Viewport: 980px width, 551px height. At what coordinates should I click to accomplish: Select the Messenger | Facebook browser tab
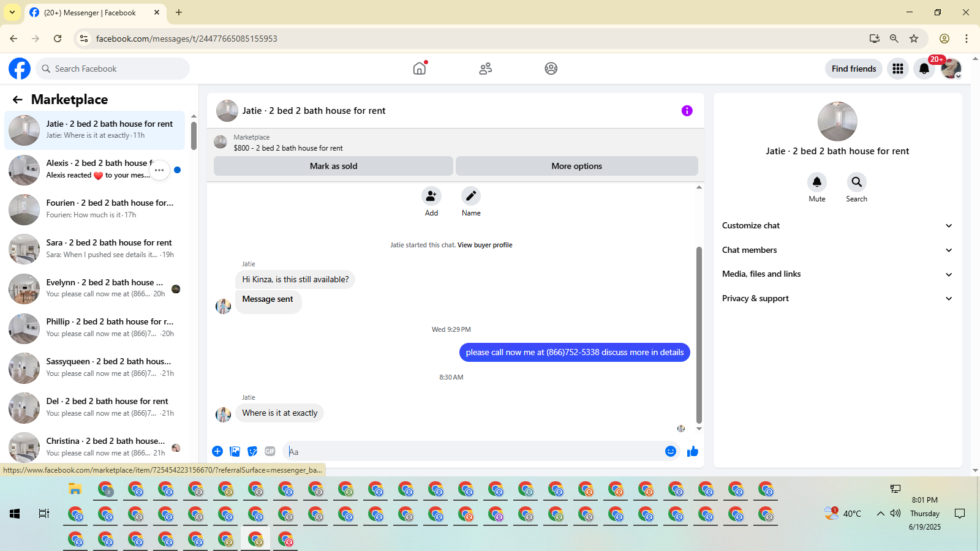[x=95, y=12]
